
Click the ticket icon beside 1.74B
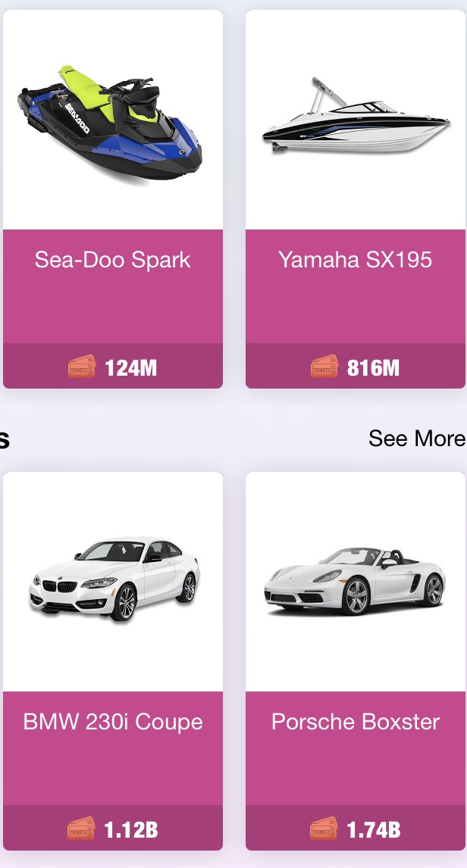coord(324,829)
